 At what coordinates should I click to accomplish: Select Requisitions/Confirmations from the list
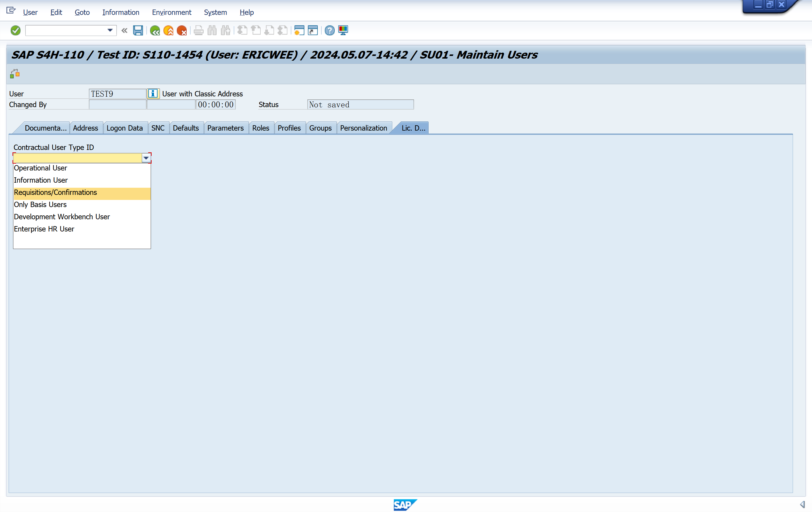pos(55,192)
